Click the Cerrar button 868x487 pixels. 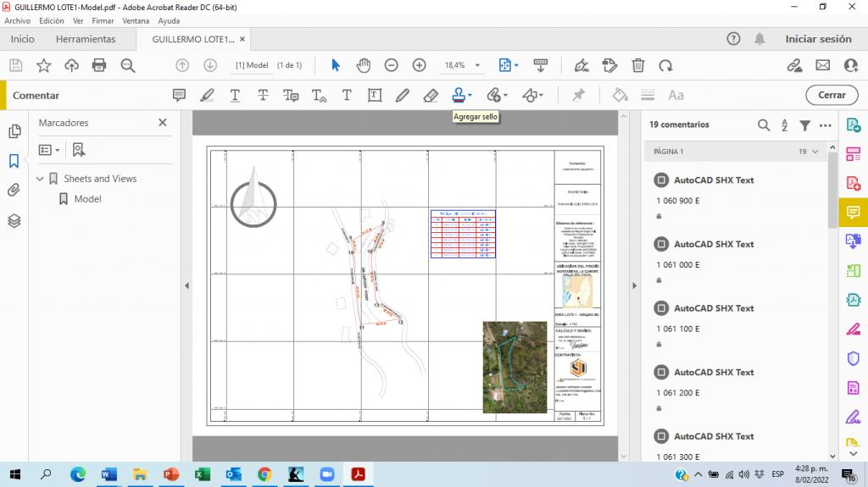click(x=832, y=96)
